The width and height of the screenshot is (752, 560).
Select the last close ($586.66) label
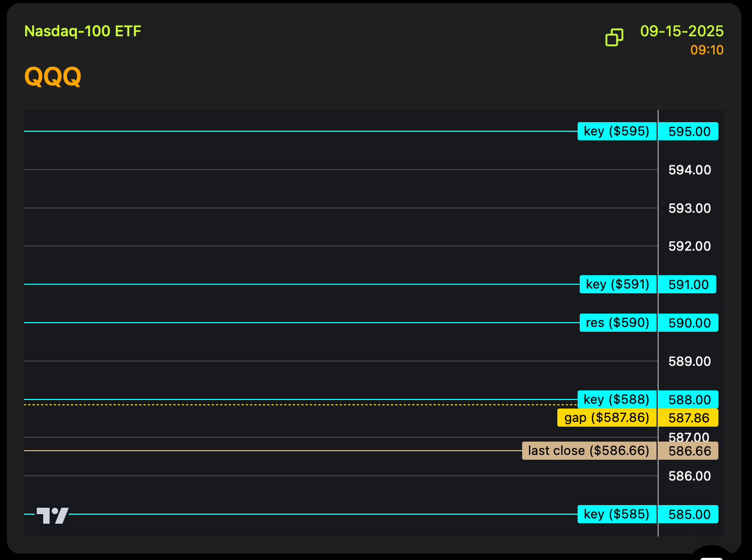(589, 451)
